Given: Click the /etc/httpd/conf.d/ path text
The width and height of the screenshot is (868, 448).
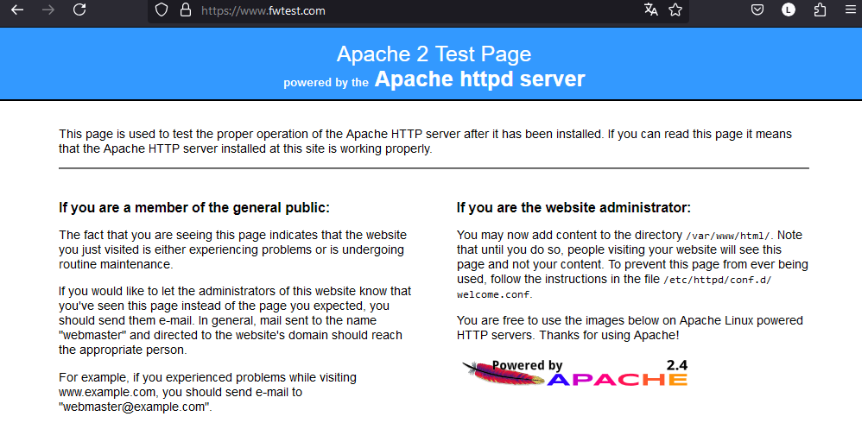Looking at the screenshot, I should 717,280.
